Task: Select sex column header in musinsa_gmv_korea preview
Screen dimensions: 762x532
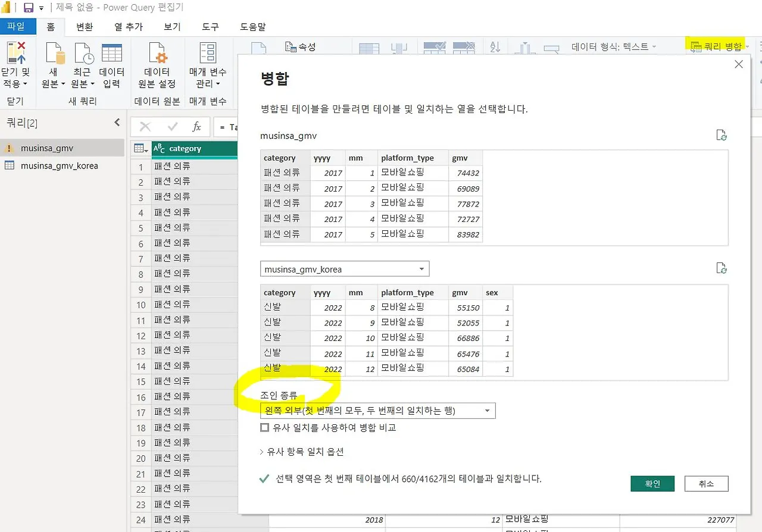Action: (x=498, y=292)
